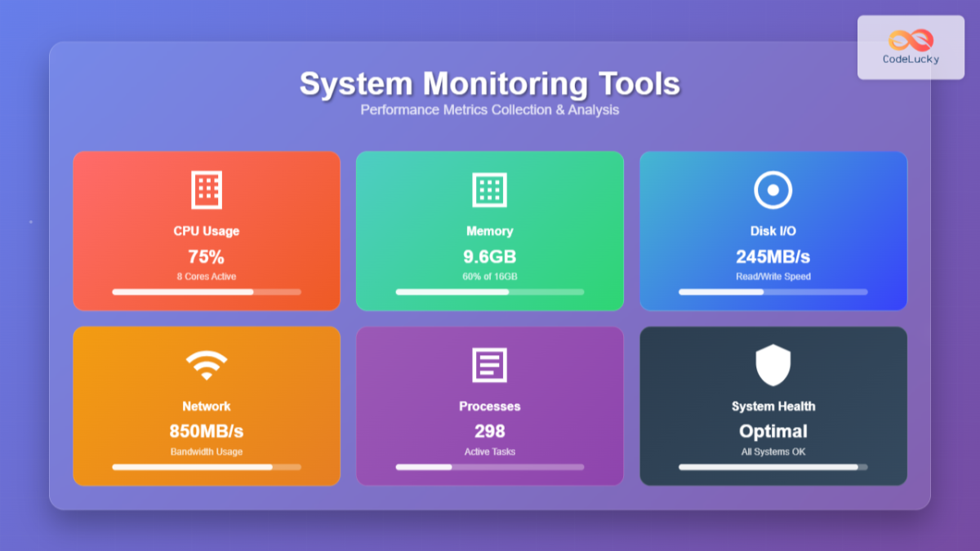Click the Network bandwidth progress bar
This screenshot has height=551, width=980.
click(207, 467)
